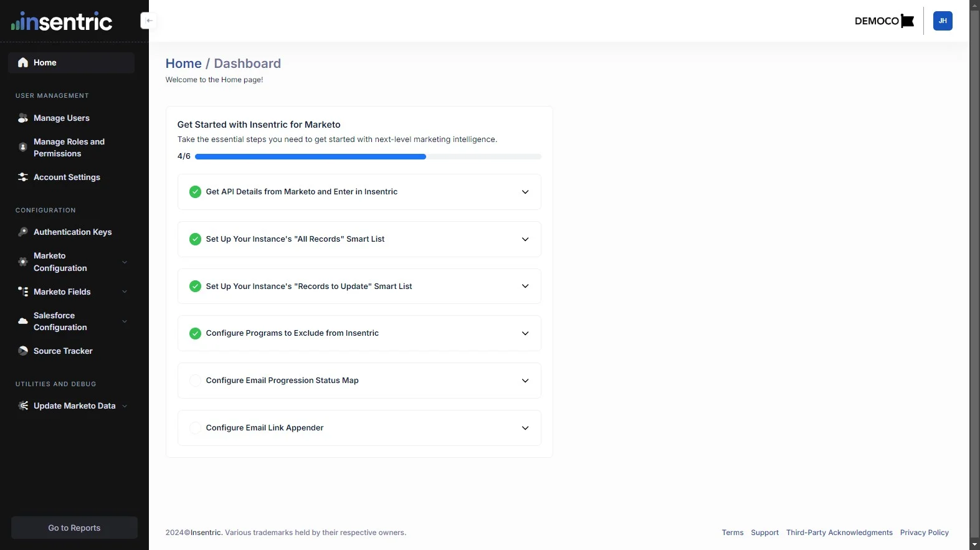Open the JH user avatar menu
This screenshot has width=980, height=550.
943,21
